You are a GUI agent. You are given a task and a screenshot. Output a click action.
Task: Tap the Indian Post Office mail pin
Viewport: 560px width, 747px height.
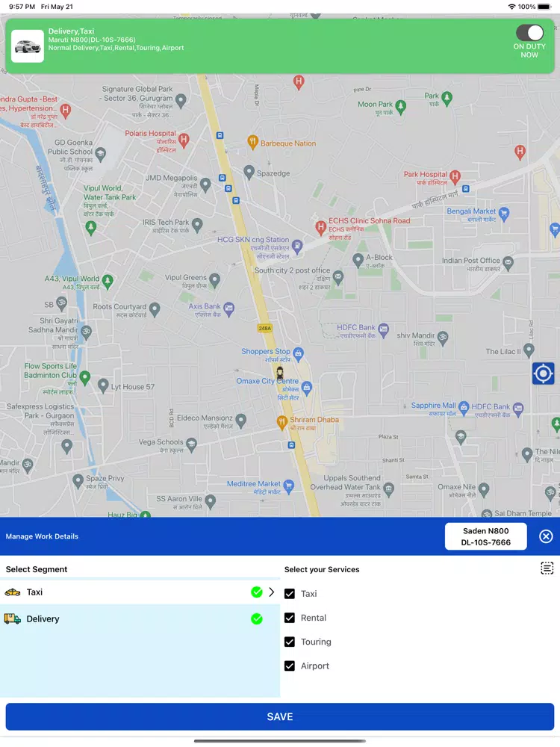coord(508,262)
